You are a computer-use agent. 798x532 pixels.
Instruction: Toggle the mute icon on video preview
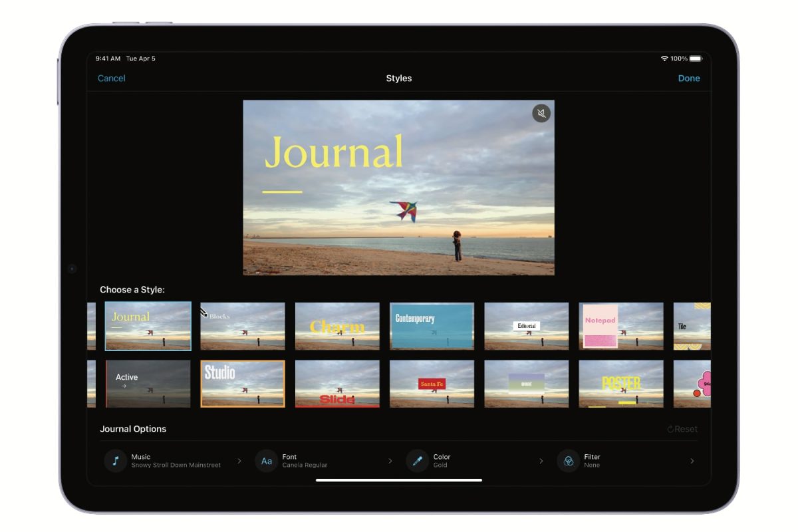point(541,114)
